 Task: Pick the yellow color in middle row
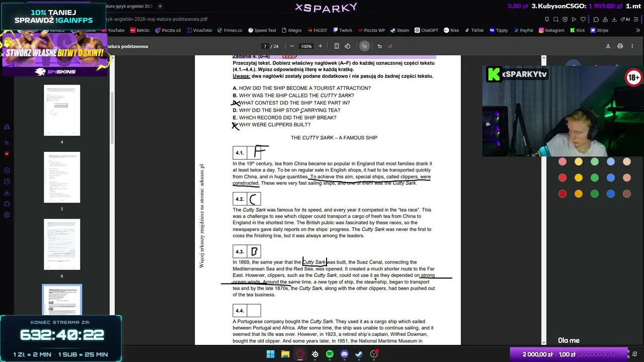click(x=579, y=178)
